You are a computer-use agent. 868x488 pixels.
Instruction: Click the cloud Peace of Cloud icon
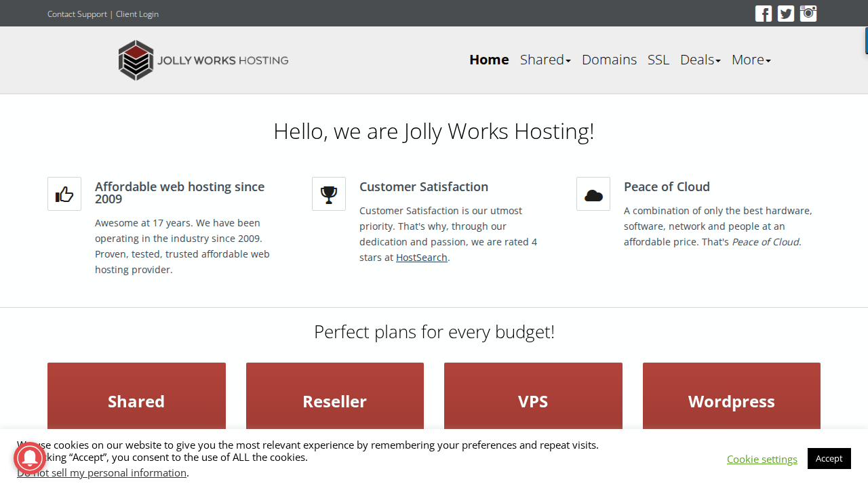point(593,194)
